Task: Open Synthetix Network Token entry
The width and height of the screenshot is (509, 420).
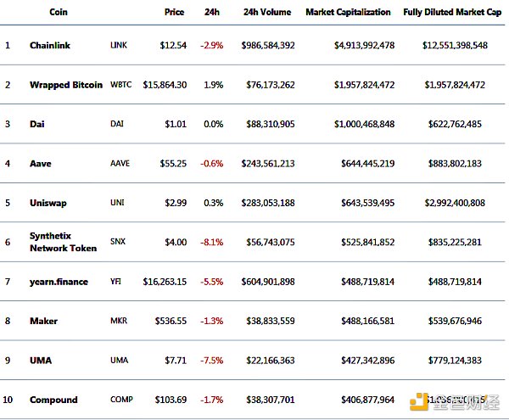Action: [x=64, y=242]
